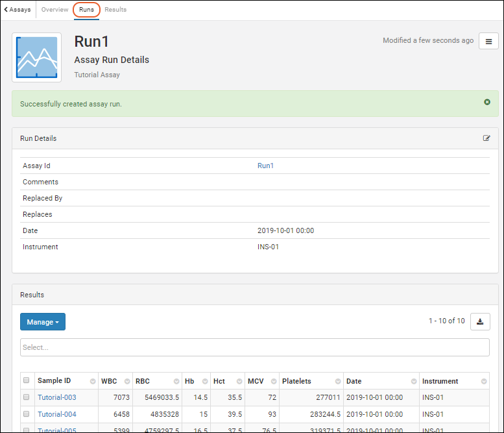The height and width of the screenshot is (433, 504).
Task: Check the Tutorial-003 row checkbox
Action: pyautogui.click(x=27, y=397)
